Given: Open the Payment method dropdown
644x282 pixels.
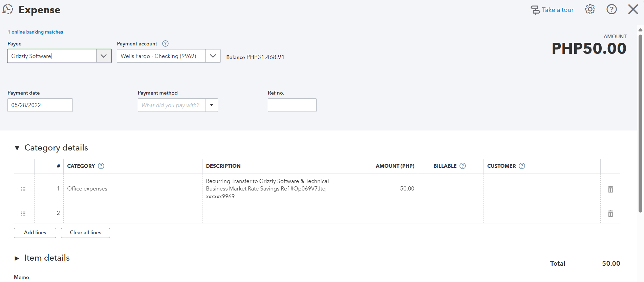Looking at the screenshot, I should pos(212,105).
